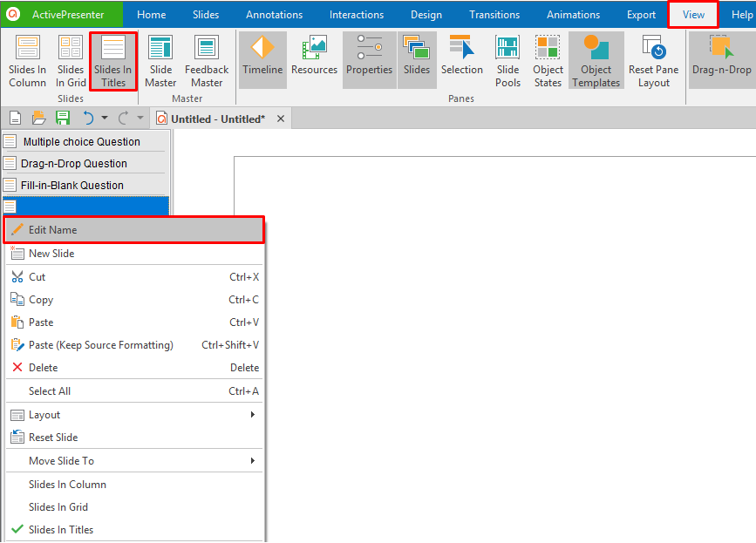Choose Paste (Keep Source Formatting)
Image resolution: width=756 pixels, height=543 pixels.
(134, 345)
